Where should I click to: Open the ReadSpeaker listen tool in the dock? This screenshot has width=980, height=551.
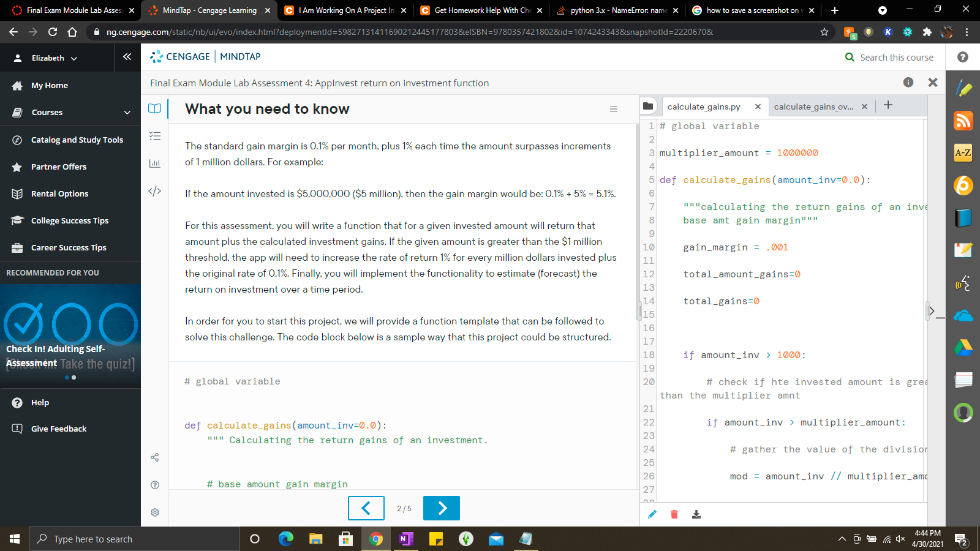point(963,283)
